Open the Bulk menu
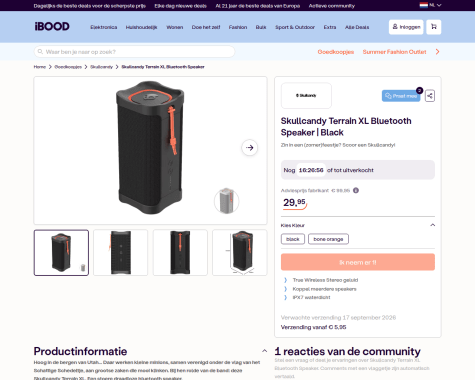 point(261,27)
